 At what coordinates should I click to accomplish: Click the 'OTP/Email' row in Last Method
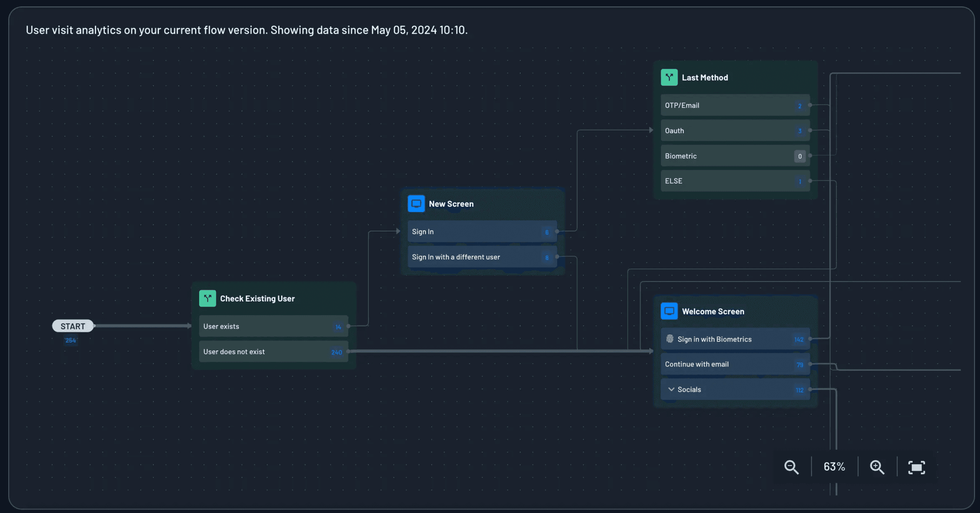(735, 105)
